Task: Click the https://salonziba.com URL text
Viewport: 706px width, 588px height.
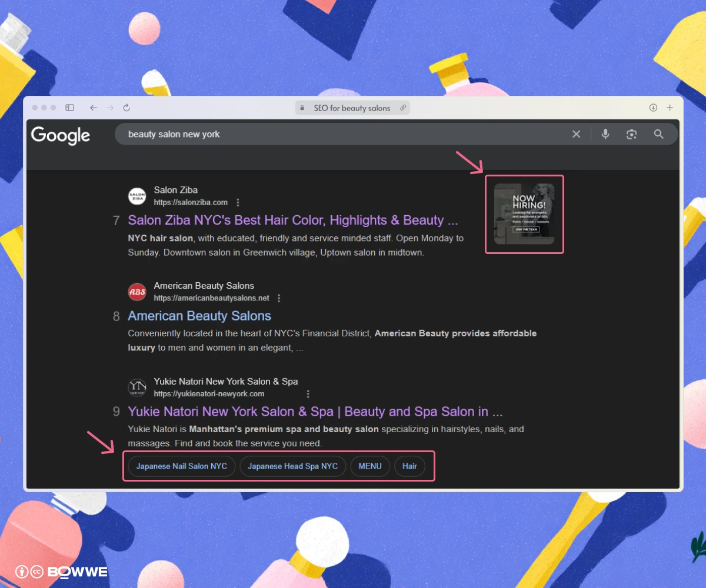Action: tap(191, 202)
